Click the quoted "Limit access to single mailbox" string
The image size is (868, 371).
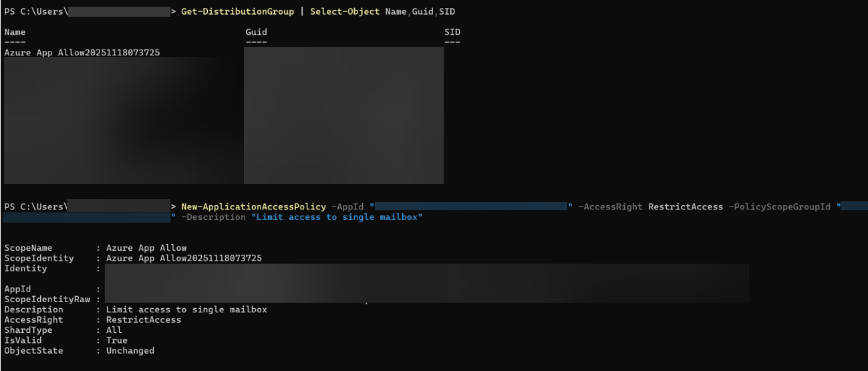[337, 217]
